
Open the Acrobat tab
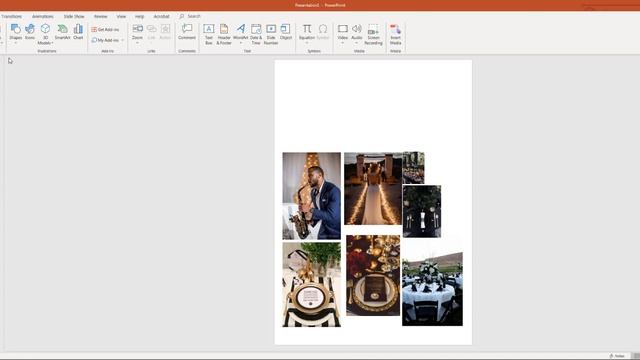pyautogui.click(x=161, y=16)
